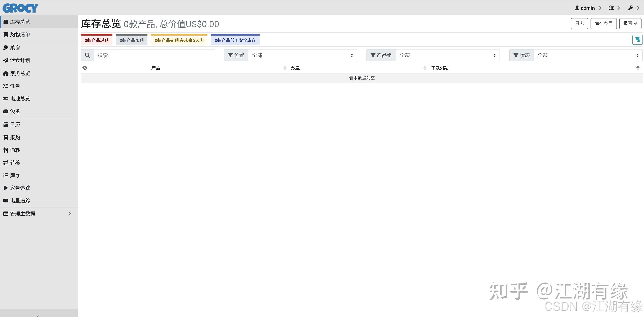Toggle the eye column visibility icon
Image resolution: width=644 pixels, height=317 pixels.
tap(85, 68)
